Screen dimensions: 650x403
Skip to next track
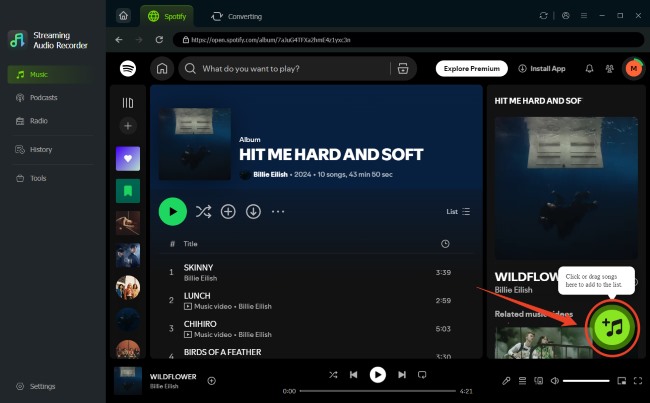pos(402,375)
